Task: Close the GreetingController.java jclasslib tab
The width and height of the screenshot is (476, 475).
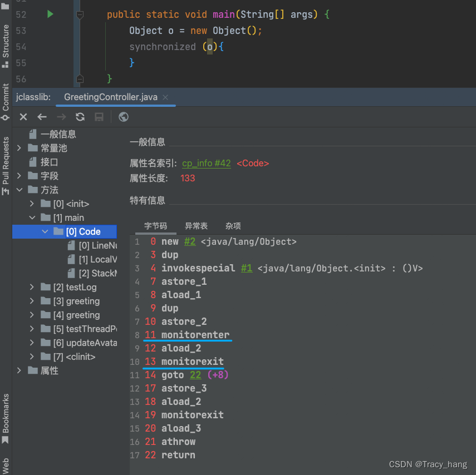Action: (165, 97)
